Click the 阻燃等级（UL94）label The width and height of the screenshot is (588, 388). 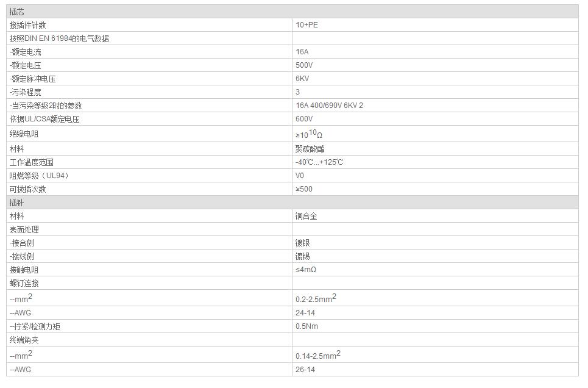coord(39,176)
